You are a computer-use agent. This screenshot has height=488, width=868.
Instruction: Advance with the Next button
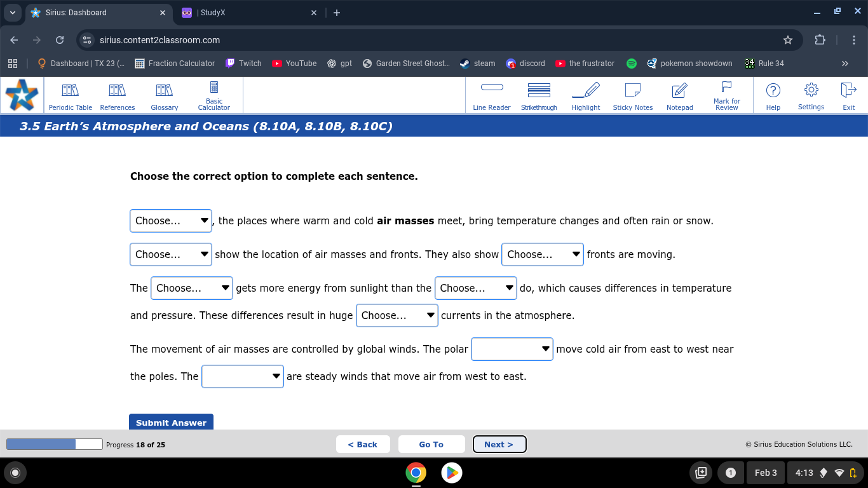(499, 444)
